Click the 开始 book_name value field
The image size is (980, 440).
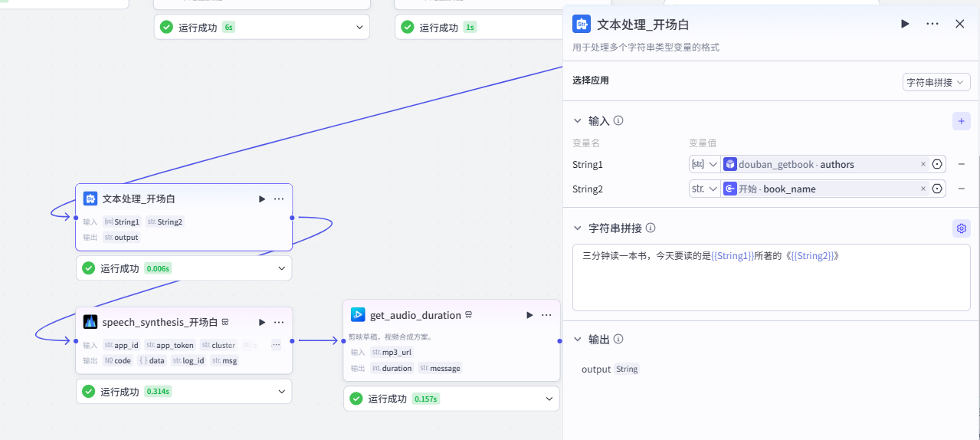820,189
